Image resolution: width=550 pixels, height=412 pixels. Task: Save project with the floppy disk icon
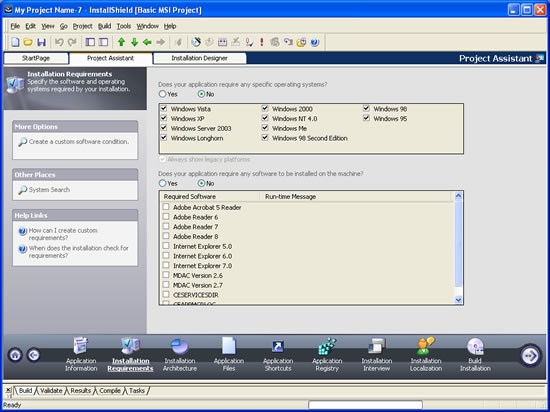point(41,42)
